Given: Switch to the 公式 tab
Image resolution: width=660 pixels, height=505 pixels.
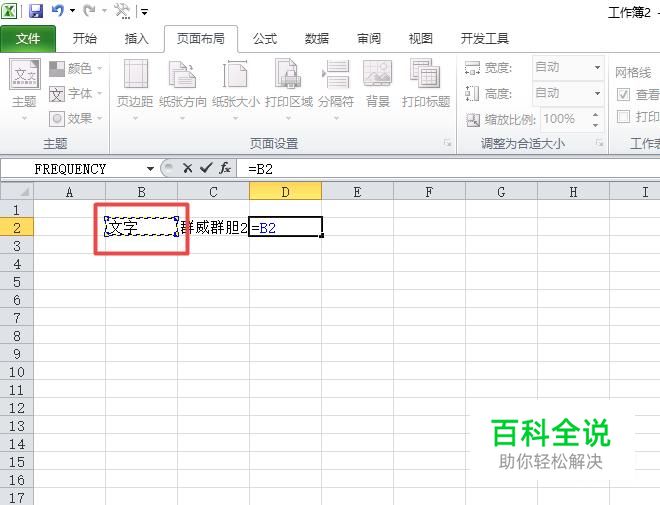Looking at the screenshot, I should point(265,39).
